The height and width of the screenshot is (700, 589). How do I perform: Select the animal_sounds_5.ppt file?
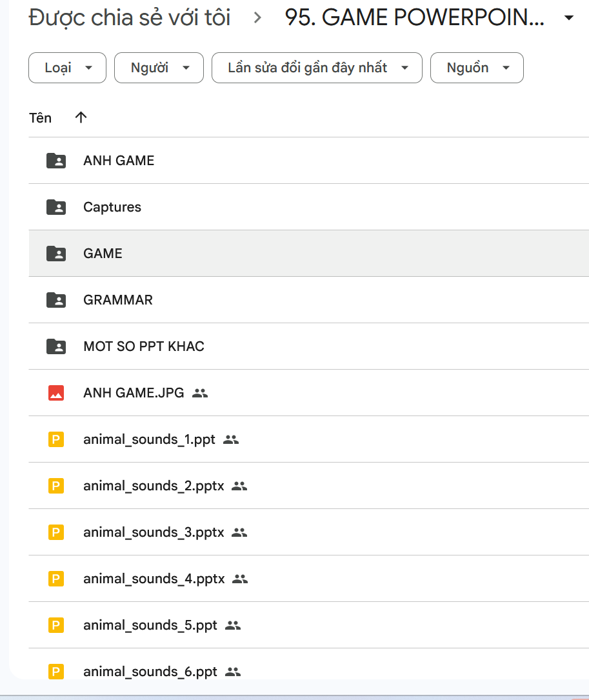click(150, 625)
